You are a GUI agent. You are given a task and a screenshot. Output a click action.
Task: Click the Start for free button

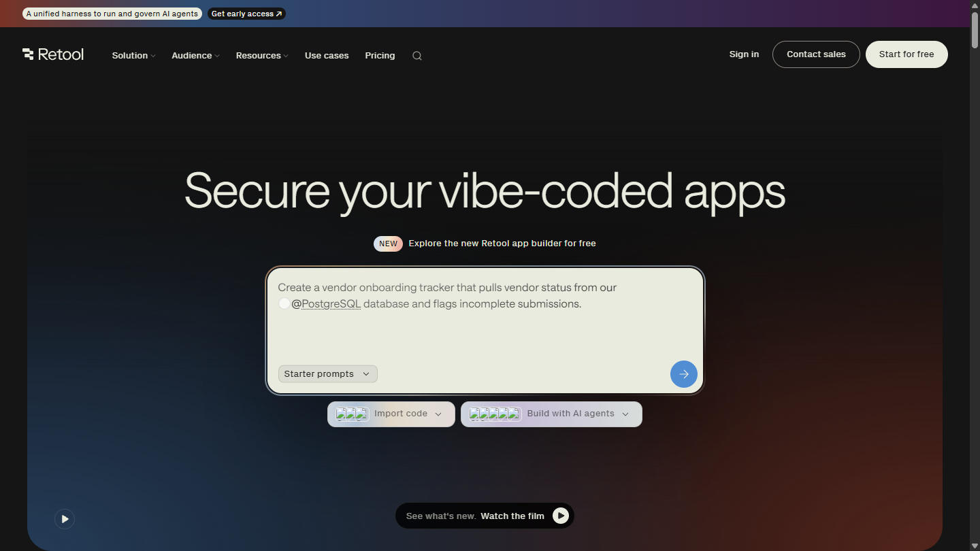pyautogui.click(x=906, y=54)
